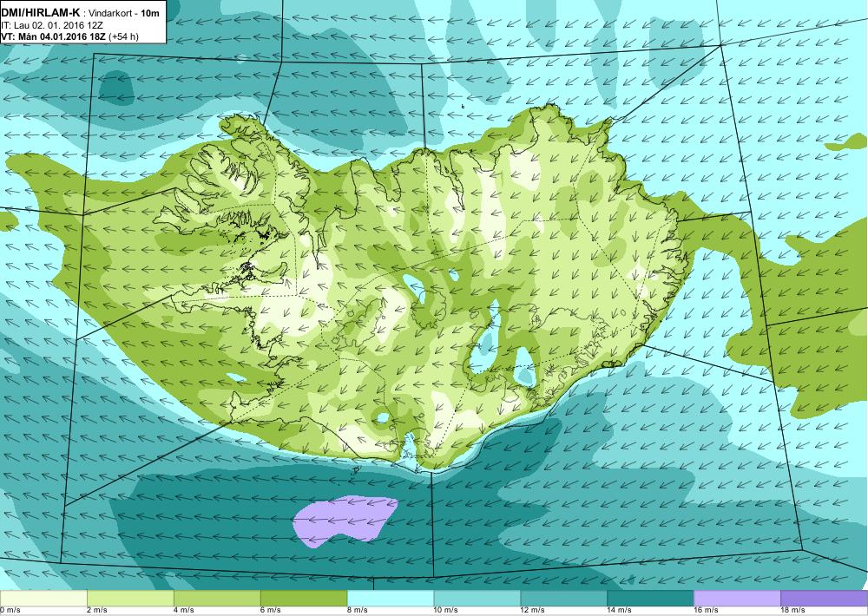Click the 16–18 m/s light purple legend swatch
The width and height of the screenshot is (868, 616).
[737, 598]
